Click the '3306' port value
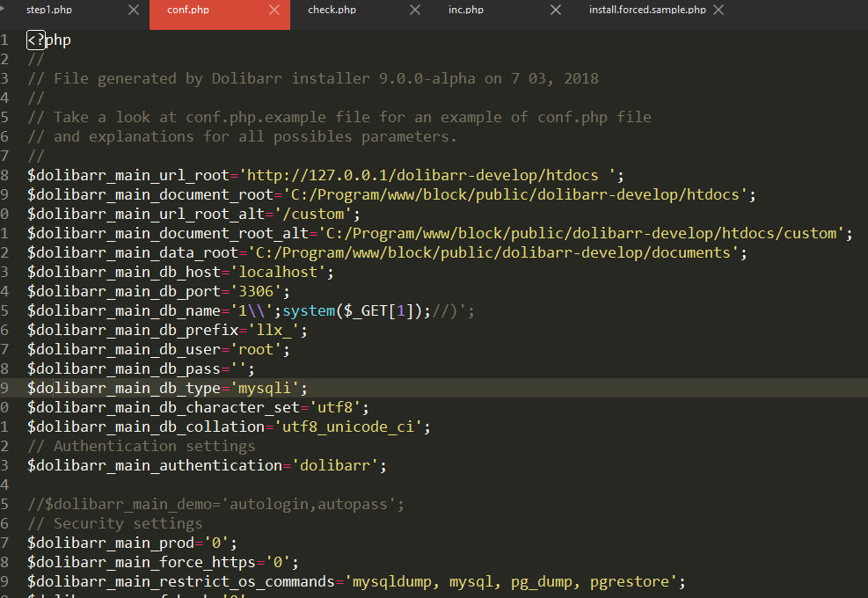The image size is (868, 598). pyautogui.click(x=256, y=292)
